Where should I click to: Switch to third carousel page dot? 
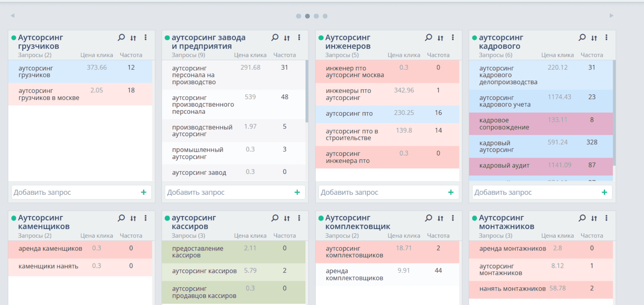click(x=316, y=16)
